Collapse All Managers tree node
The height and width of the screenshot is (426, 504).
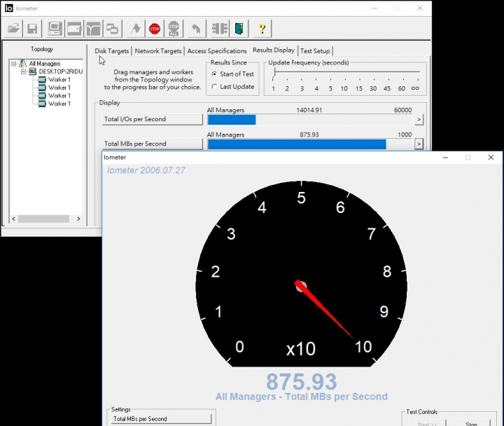14,64
